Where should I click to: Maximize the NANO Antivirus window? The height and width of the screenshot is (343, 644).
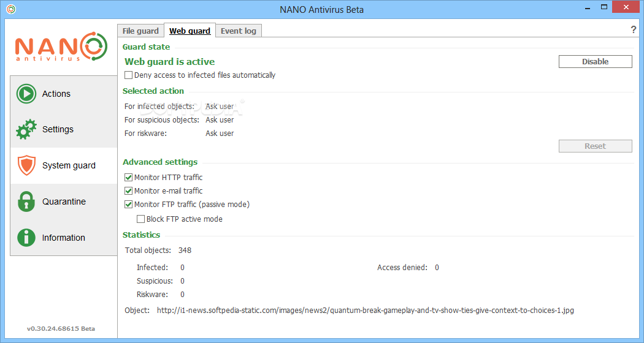coord(604,7)
